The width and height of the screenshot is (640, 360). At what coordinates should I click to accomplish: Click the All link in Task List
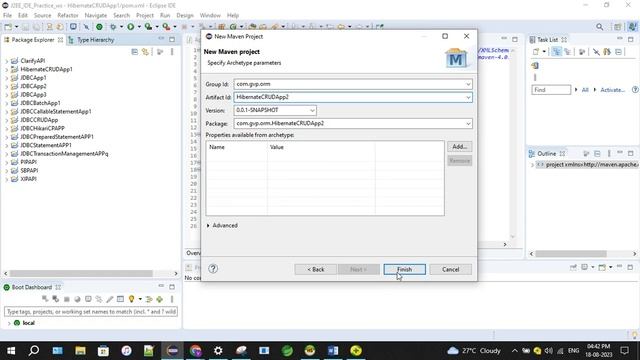585,90
